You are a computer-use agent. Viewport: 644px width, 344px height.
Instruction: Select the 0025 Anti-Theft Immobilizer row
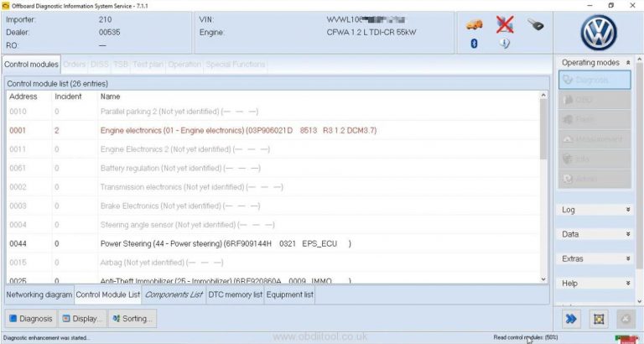273,279
